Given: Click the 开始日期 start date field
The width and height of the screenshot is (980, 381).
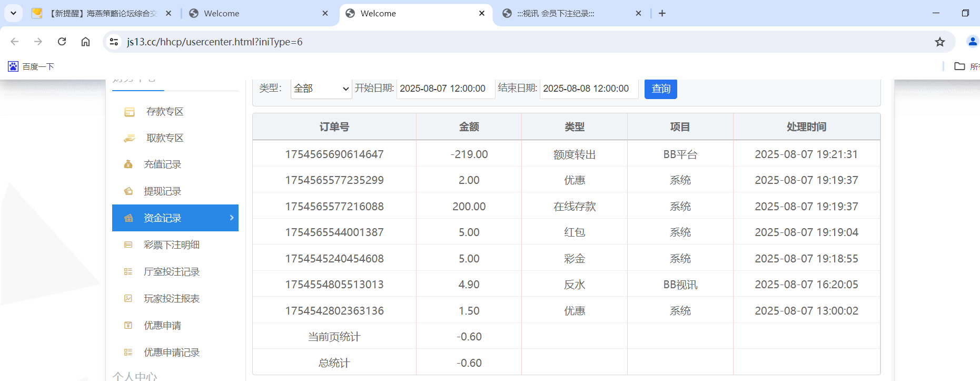Looking at the screenshot, I should coord(446,89).
